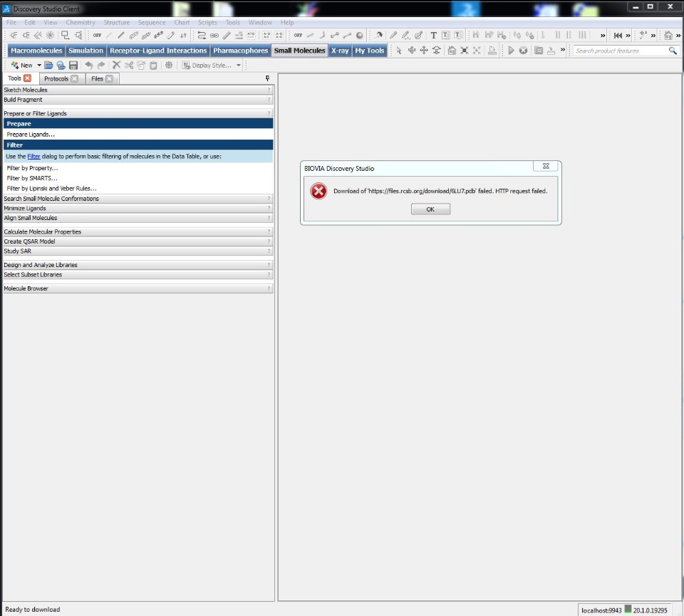
Task: Open the New dropdown arrow
Action: tap(39, 66)
